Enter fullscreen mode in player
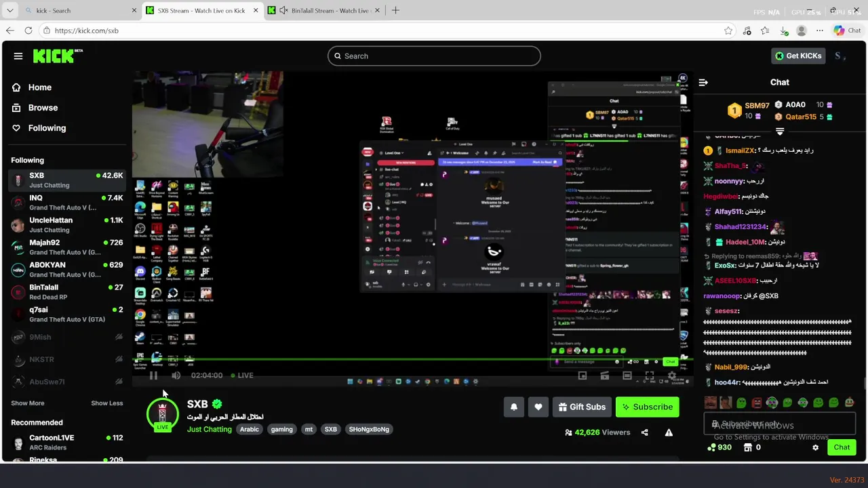Viewport: 868px width, 488px height. coord(650,375)
